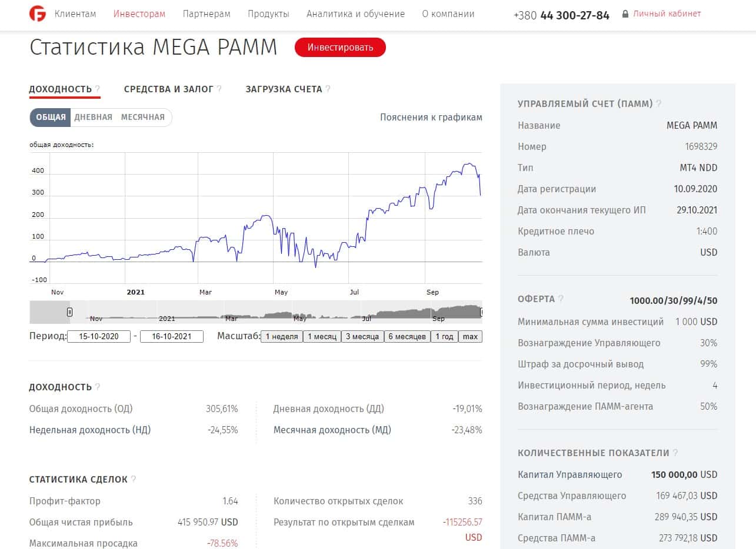Screen dimensions: 756x549
Task: Call phone number +380 44 300-27-84
Action: coord(561,16)
